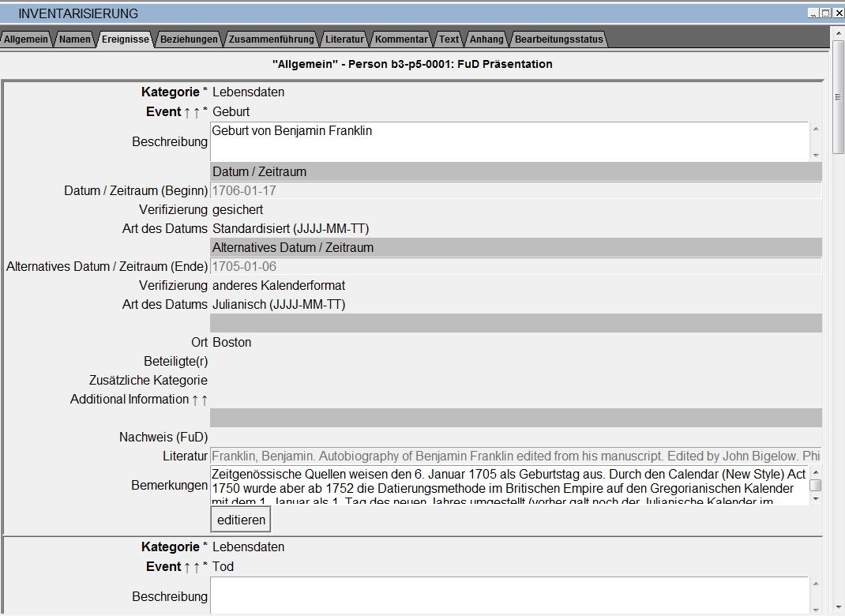845x616 pixels.
Task: Click 'anderes Kalenderformat' value
Action: [x=279, y=286]
